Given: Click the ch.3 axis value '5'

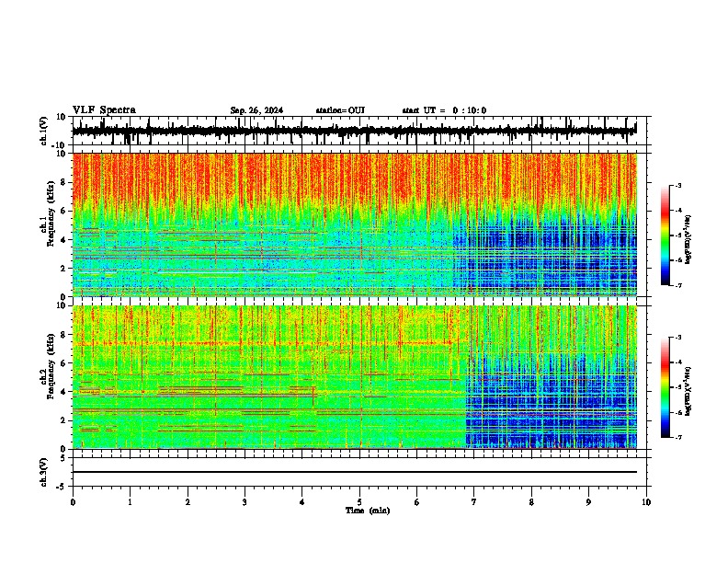Looking at the screenshot, I should point(63,458).
